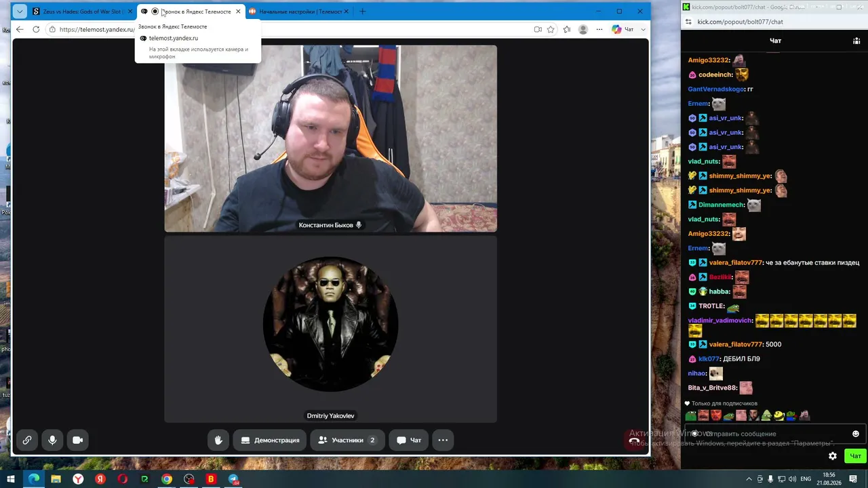Click TROTLE username in Kick chat

pyautogui.click(x=711, y=306)
